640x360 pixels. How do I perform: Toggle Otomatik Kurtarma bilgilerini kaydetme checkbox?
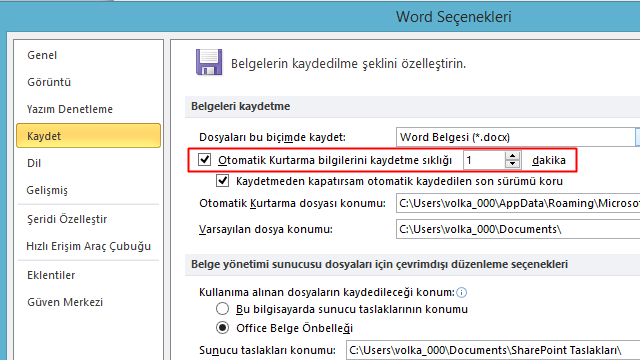(204, 160)
